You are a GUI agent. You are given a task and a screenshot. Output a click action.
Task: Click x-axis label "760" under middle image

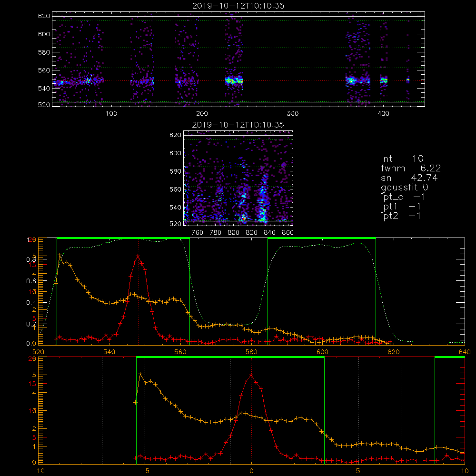[x=198, y=233]
